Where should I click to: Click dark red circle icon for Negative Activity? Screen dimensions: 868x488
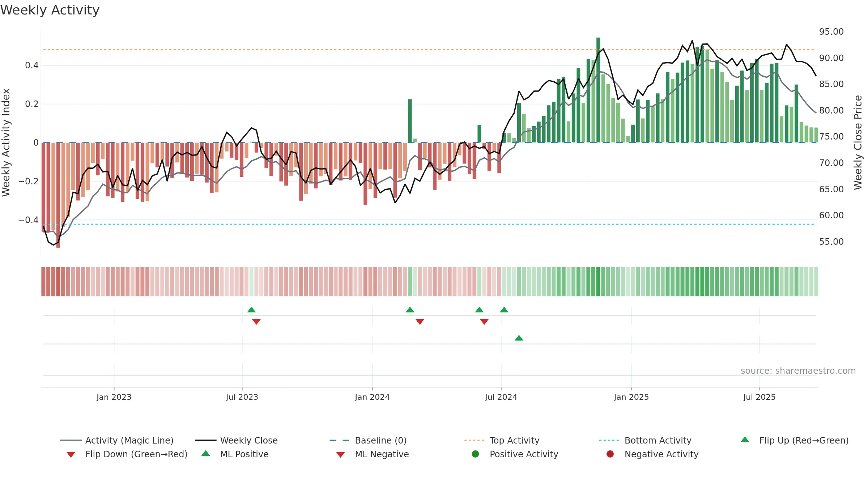coord(610,454)
